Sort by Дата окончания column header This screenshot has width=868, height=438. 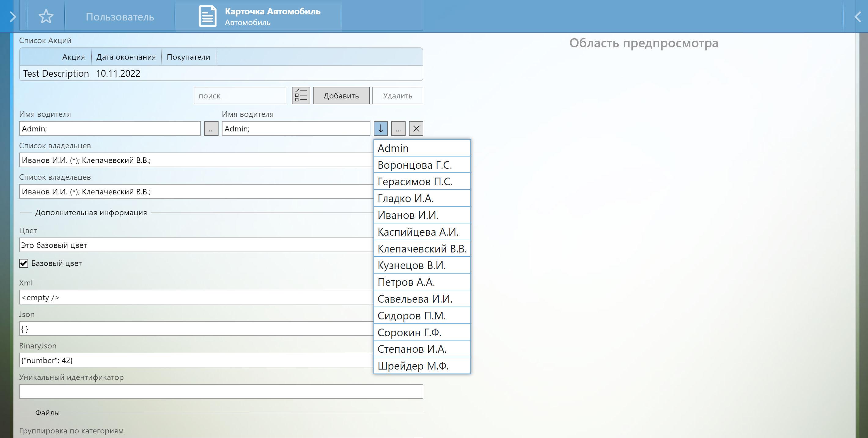(126, 57)
